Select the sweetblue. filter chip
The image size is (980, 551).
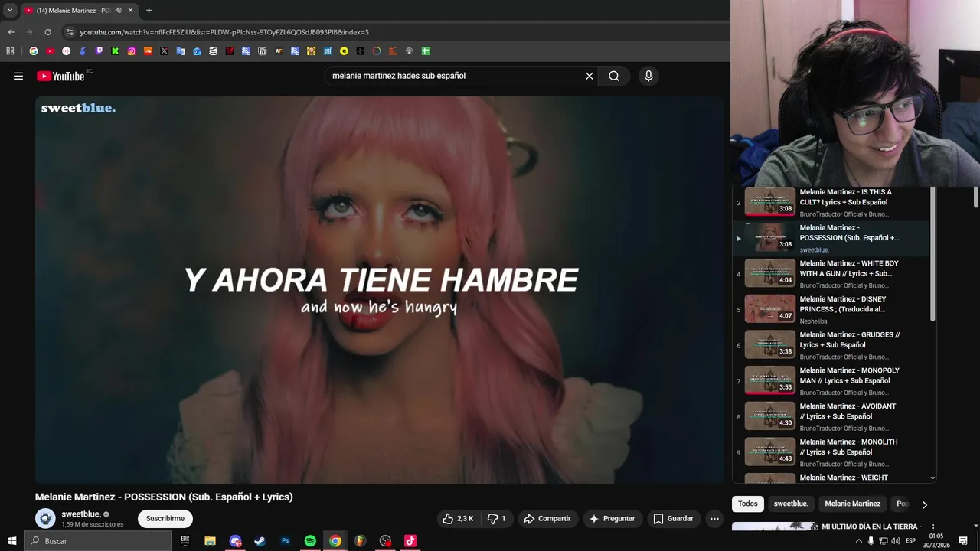pyautogui.click(x=791, y=504)
